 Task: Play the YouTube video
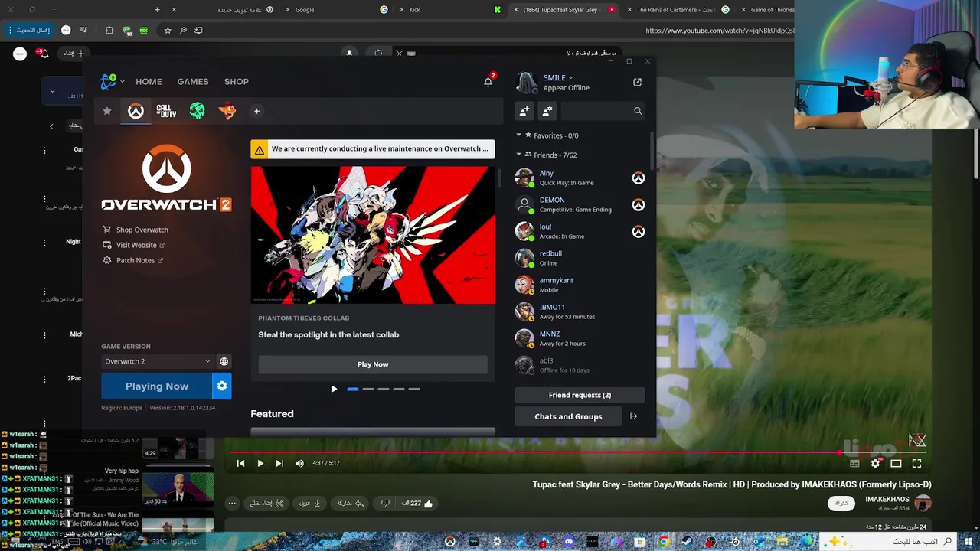point(260,463)
